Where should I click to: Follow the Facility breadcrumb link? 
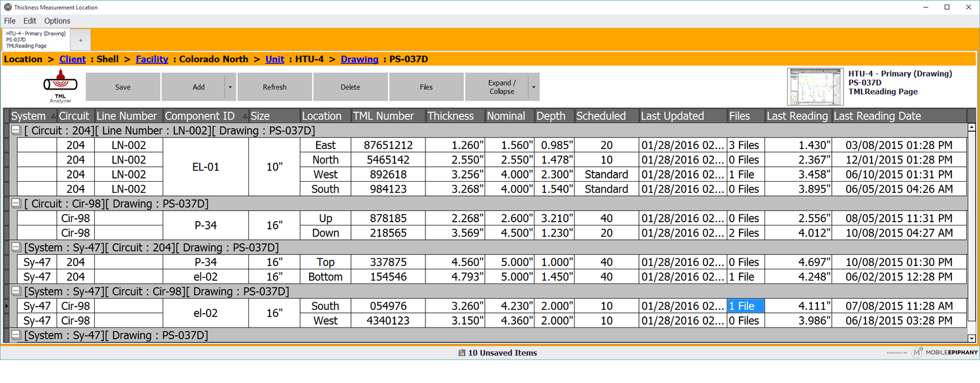(152, 59)
